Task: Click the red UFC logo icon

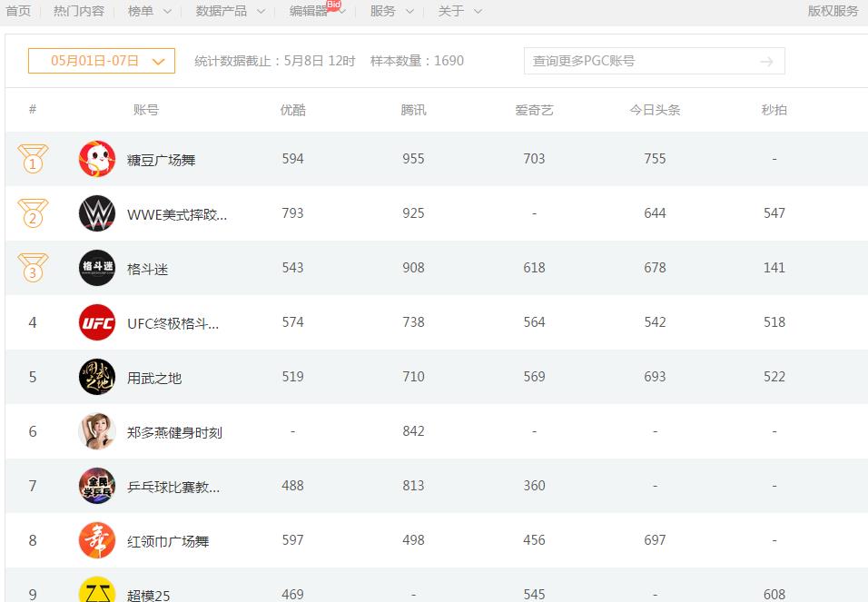Action: point(97,322)
